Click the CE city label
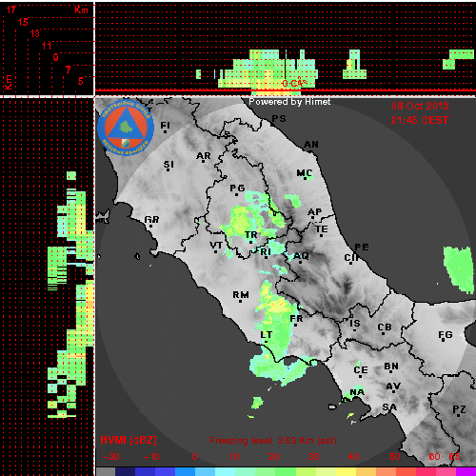476x476 pixels. point(361,370)
